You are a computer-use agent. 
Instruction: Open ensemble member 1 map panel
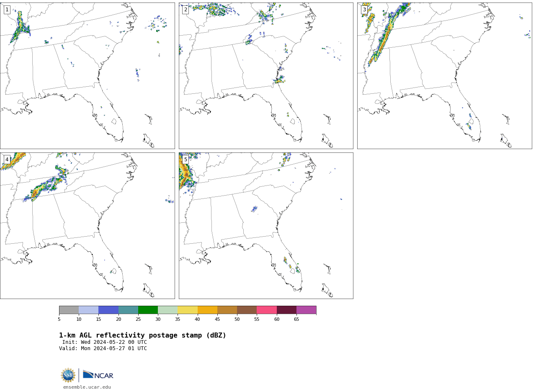(88, 76)
